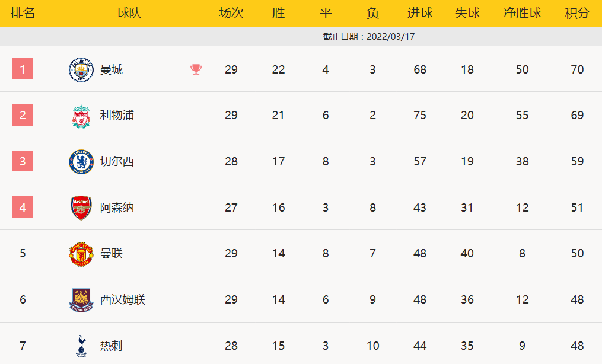Image resolution: width=602 pixels, height=364 pixels.
Task: Click the Chelsea club crest
Action: 81,161
